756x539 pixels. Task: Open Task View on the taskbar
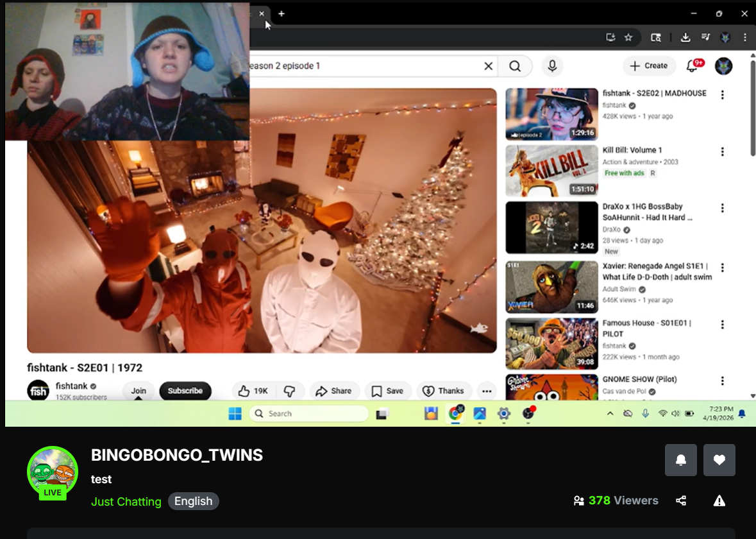coord(382,413)
